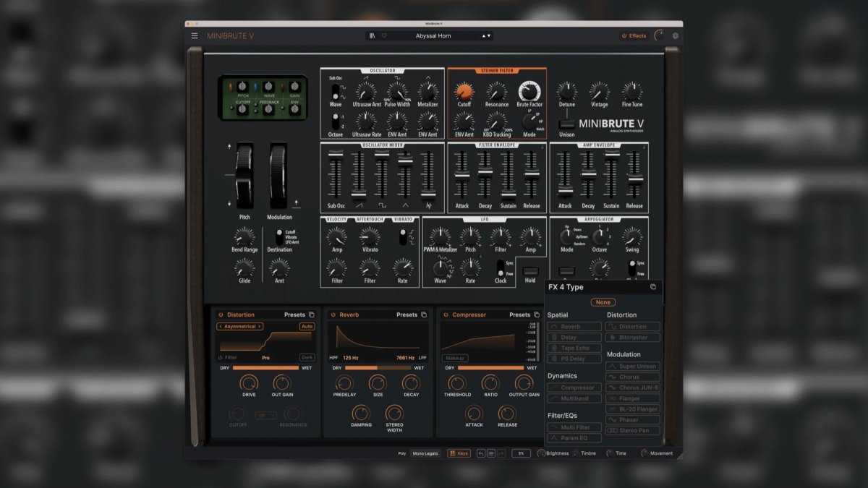Flip the Arpeggiator Sync/Free switch

(631, 268)
